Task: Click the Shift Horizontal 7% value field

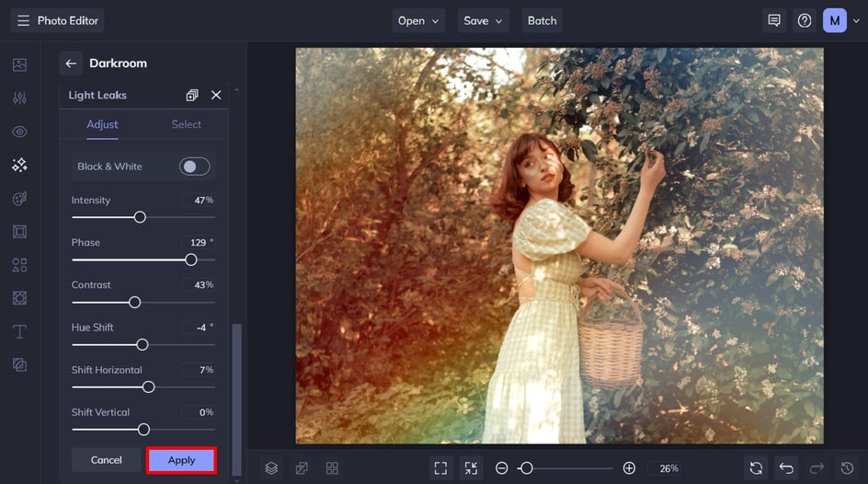Action: [x=199, y=370]
